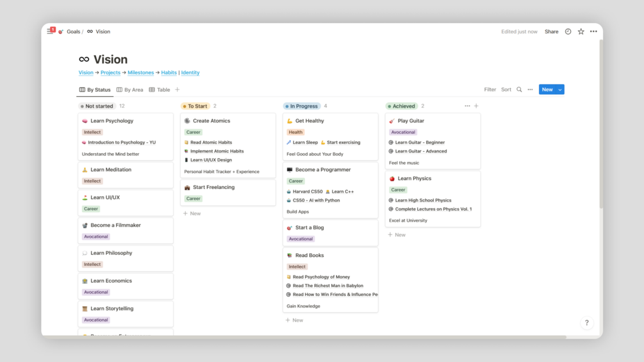Add a new card under In Progress

pyautogui.click(x=294, y=320)
